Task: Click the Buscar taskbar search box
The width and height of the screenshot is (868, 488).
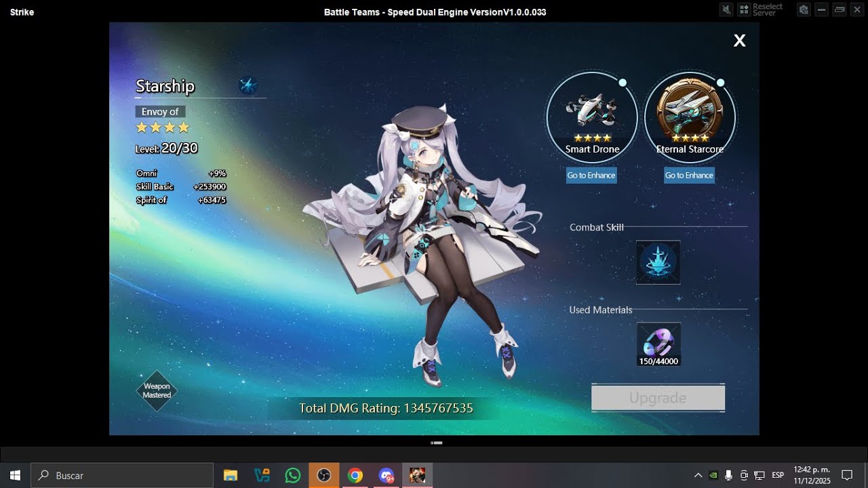Action: [122, 475]
